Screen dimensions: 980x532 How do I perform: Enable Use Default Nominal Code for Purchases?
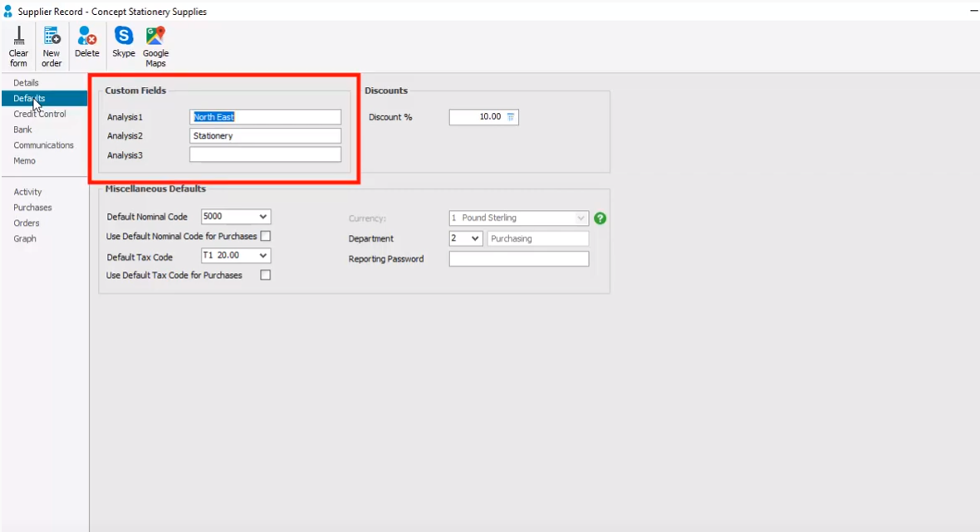(267, 236)
